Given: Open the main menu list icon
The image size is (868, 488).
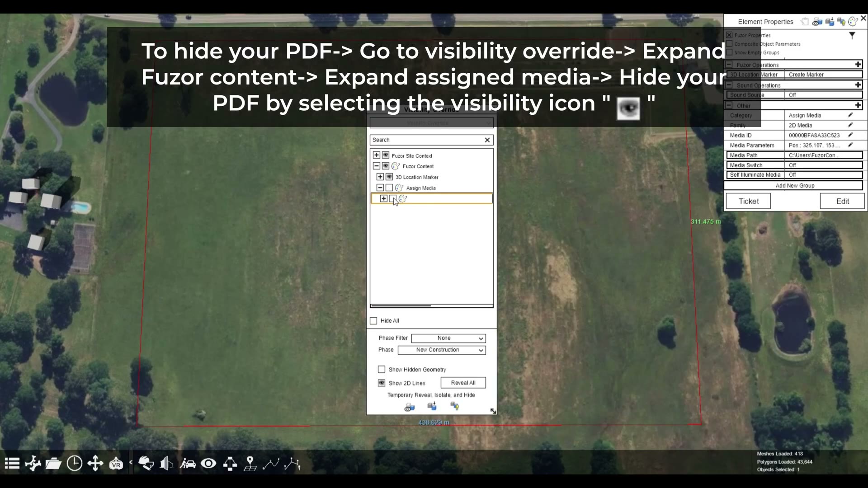Looking at the screenshot, I should (x=12, y=464).
